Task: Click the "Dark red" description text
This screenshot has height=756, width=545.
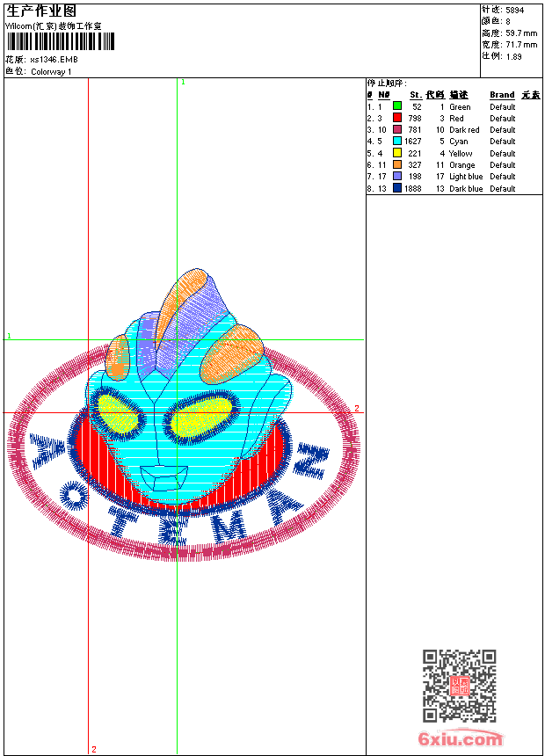Action: pos(464,130)
